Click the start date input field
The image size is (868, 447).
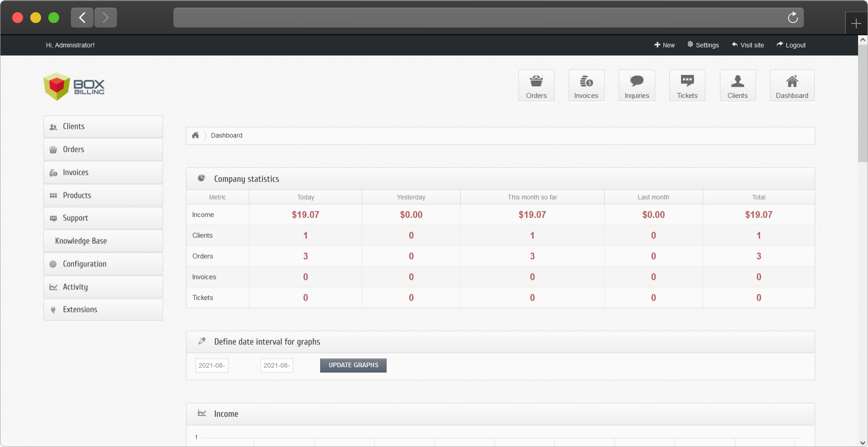(x=212, y=365)
